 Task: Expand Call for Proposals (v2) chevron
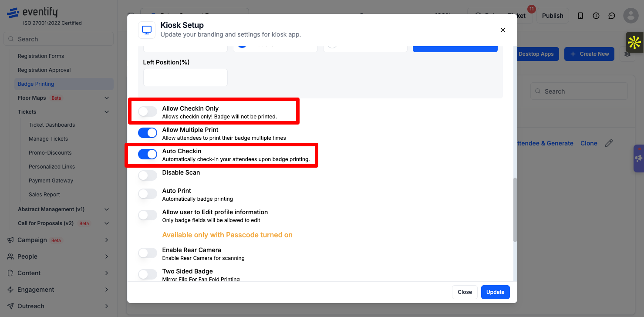[x=107, y=223]
